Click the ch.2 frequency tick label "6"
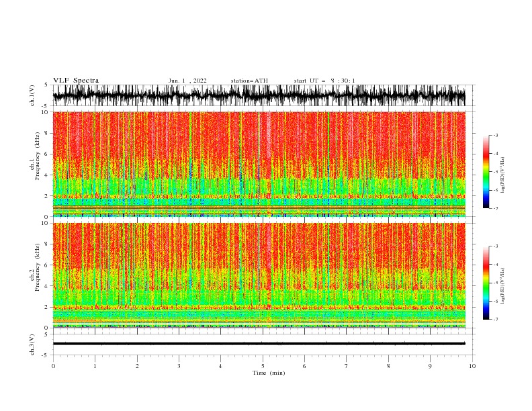Image resolution: width=532 pixels, height=411 pixels. (x=47, y=265)
